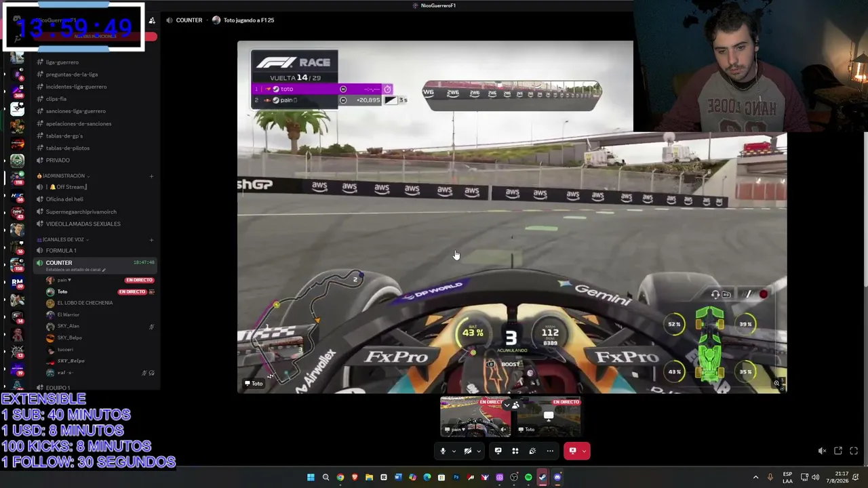Disconnect from call with red button
The width and height of the screenshot is (868, 488).
click(x=572, y=451)
